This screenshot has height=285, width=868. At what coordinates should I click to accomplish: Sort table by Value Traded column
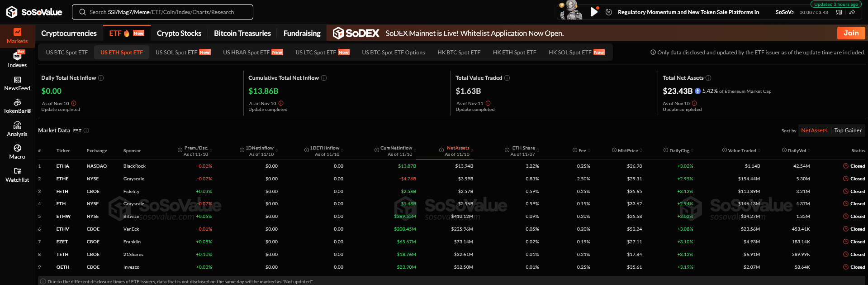pyautogui.click(x=759, y=150)
